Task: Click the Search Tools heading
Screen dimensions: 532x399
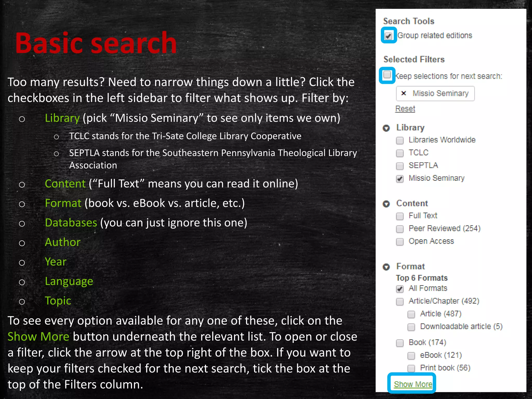Action: [x=409, y=21]
